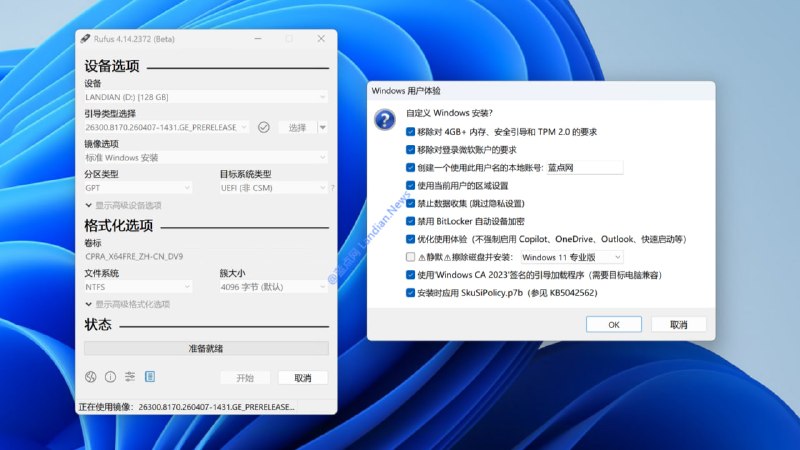
Task: Click help question mark beside target system
Action: 333,188
